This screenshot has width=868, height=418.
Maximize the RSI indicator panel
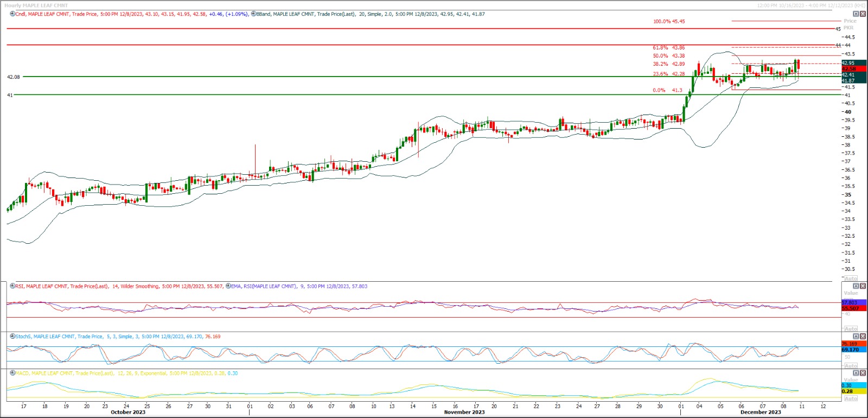(x=856, y=286)
